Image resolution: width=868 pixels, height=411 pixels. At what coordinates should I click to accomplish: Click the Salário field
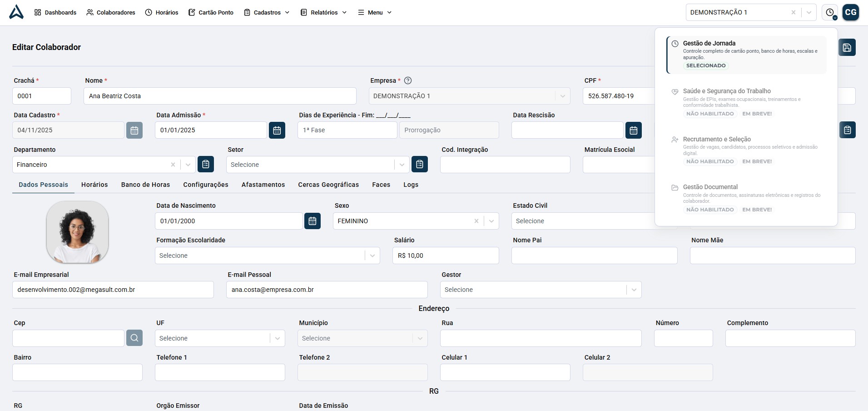coord(446,256)
